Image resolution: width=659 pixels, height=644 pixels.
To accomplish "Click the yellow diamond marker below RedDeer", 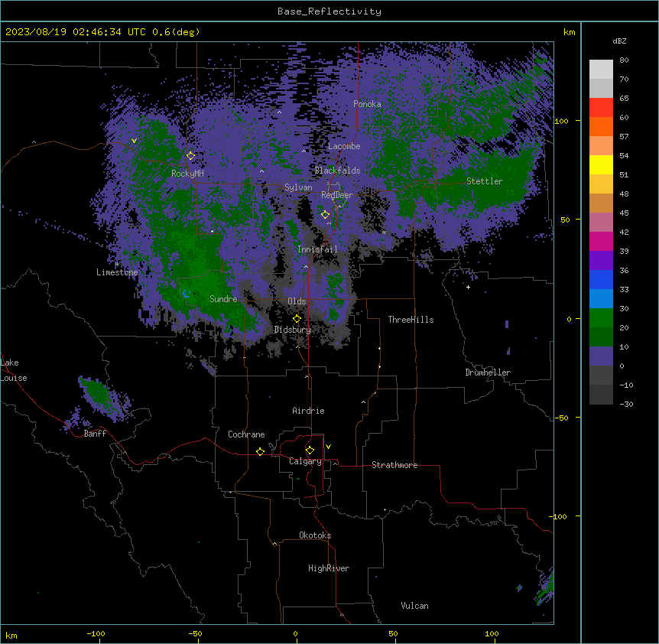I will tap(325, 214).
